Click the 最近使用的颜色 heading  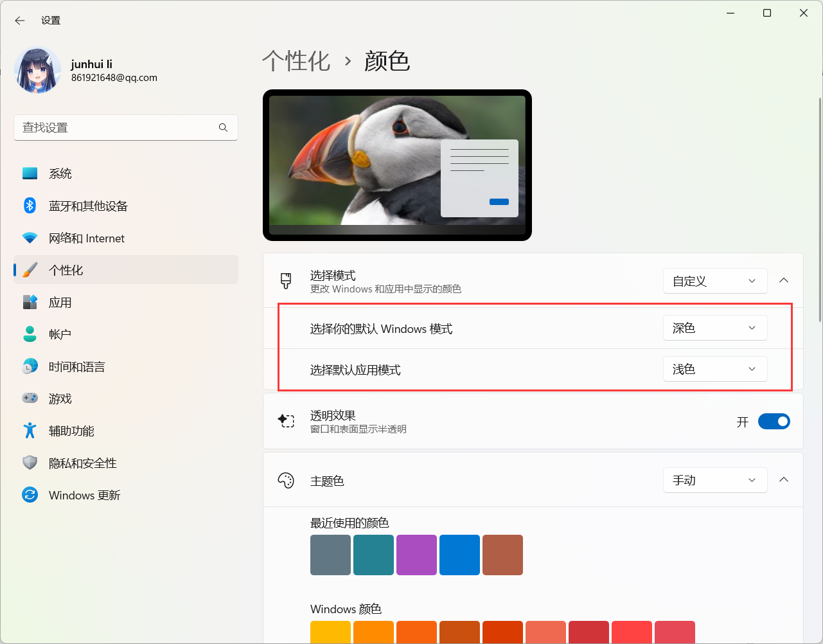pyautogui.click(x=350, y=523)
